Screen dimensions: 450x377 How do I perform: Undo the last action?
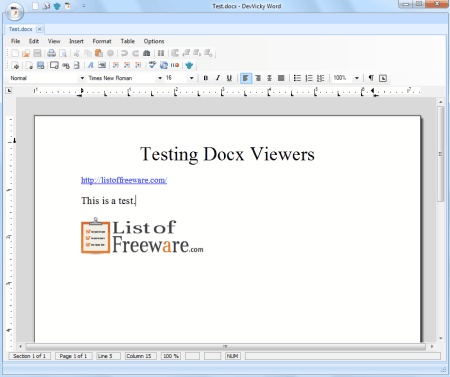(x=124, y=53)
